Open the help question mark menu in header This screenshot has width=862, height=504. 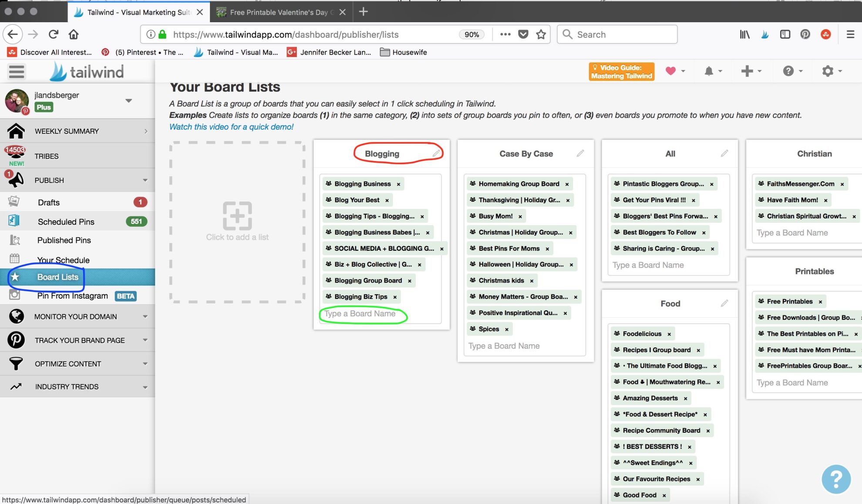click(793, 71)
